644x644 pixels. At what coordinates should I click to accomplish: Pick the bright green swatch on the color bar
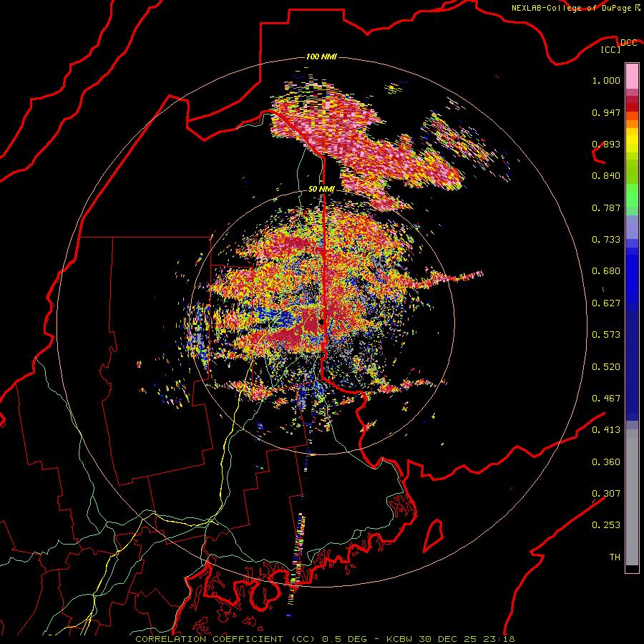tap(632, 195)
